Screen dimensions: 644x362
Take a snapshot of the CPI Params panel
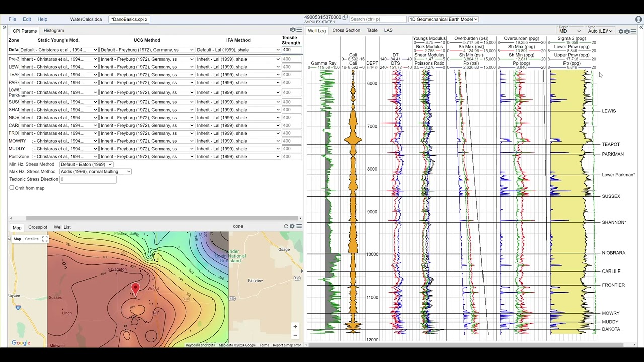point(293,30)
